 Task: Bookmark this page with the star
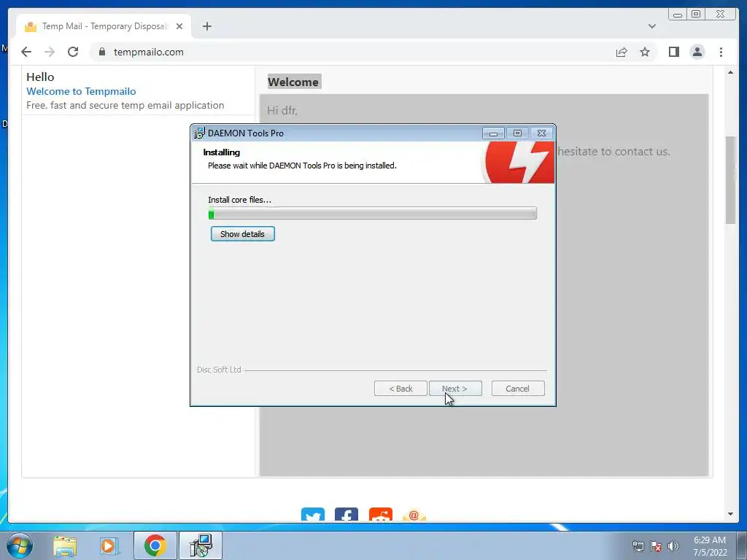[x=645, y=52]
